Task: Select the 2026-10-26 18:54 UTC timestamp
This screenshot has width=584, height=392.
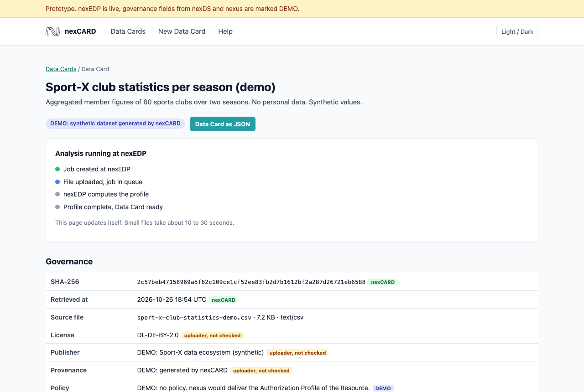Action: (x=172, y=299)
